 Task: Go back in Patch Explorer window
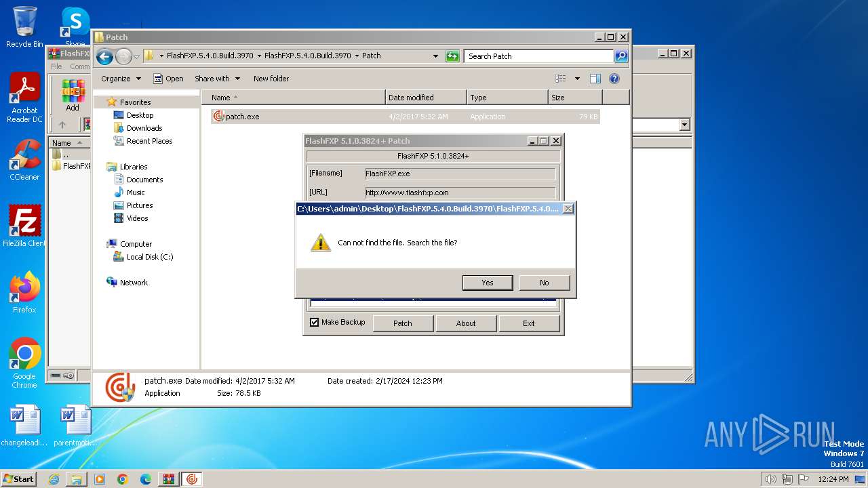click(x=104, y=56)
